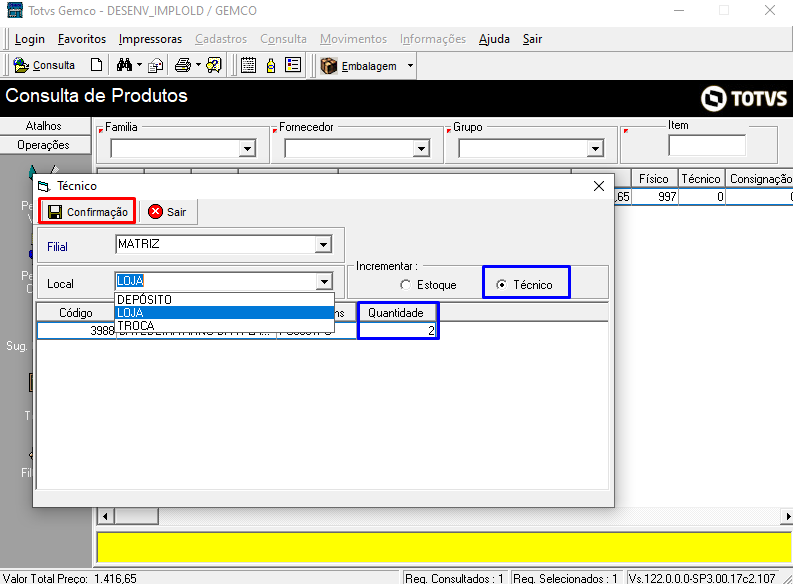
Task: Click the printer icon
Action: [x=183, y=65]
